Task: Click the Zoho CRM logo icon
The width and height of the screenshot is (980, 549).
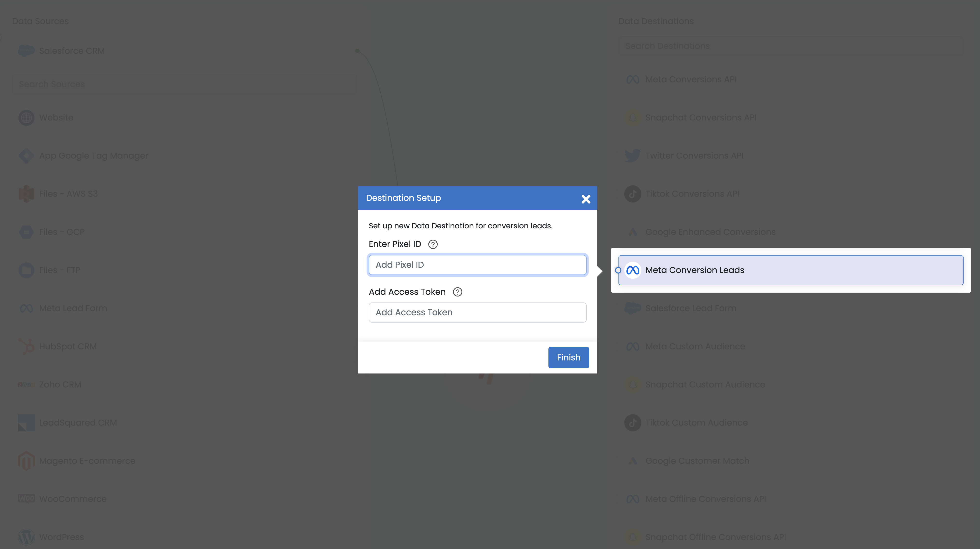Action: tap(26, 385)
